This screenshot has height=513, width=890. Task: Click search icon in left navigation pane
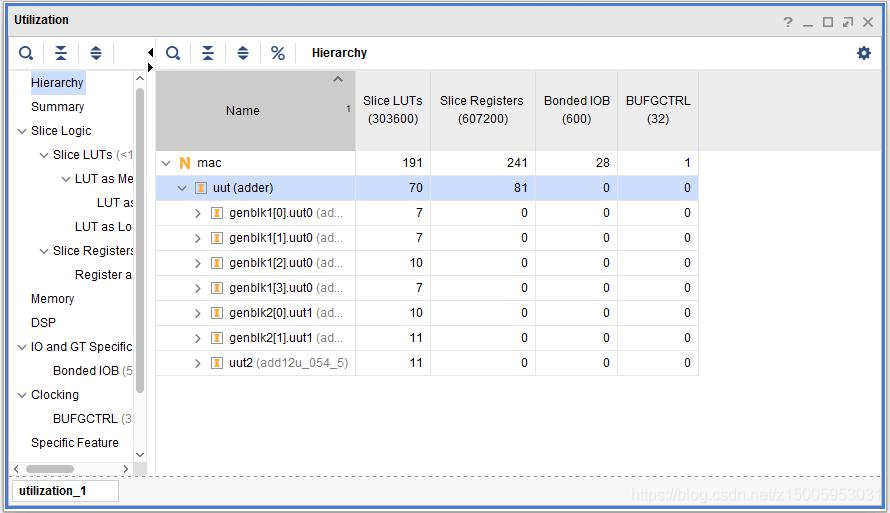(x=26, y=53)
